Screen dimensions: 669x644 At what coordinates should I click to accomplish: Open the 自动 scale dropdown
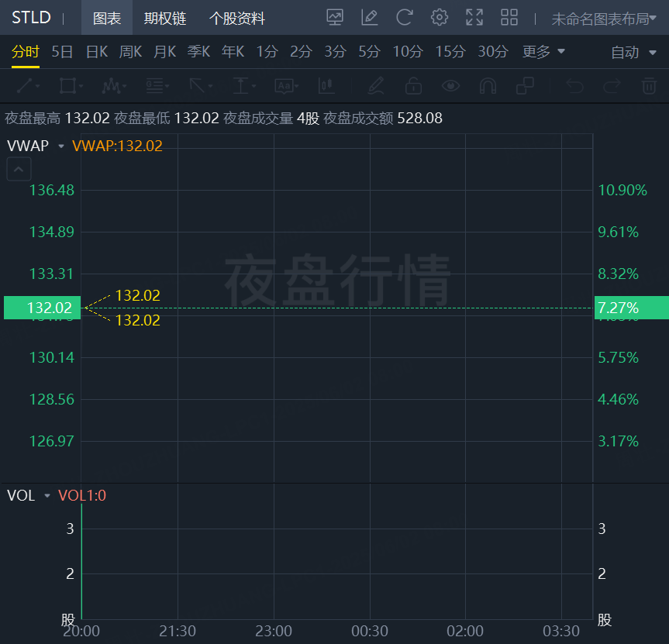633,53
